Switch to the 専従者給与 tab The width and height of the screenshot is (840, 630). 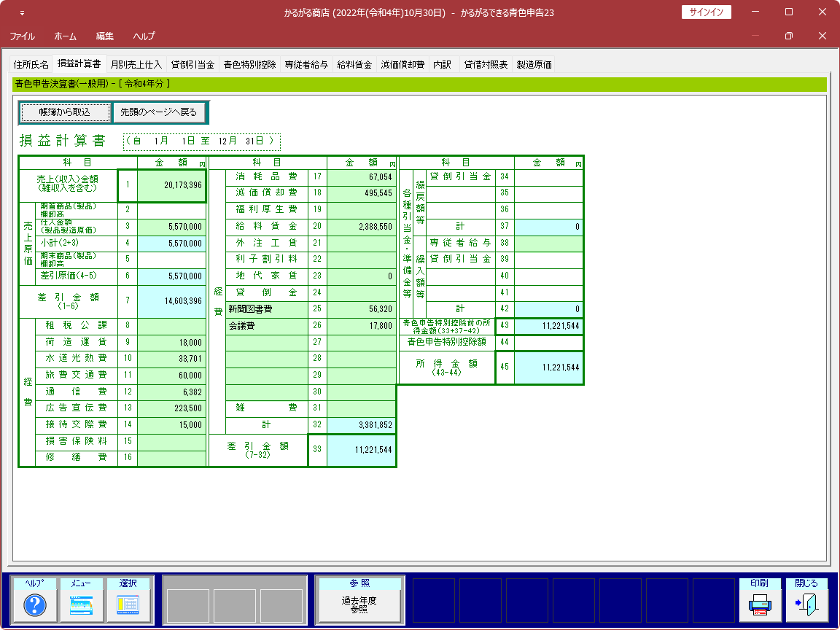pos(306,64)
